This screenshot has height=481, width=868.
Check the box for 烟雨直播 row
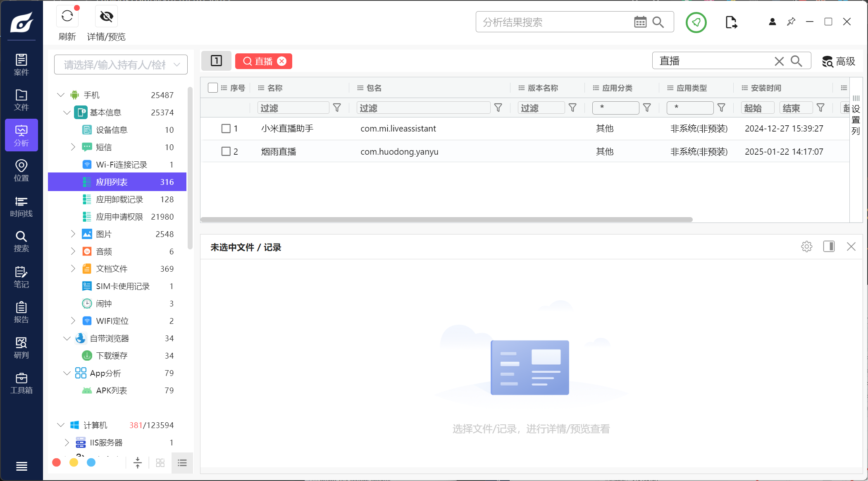point(226,152)
